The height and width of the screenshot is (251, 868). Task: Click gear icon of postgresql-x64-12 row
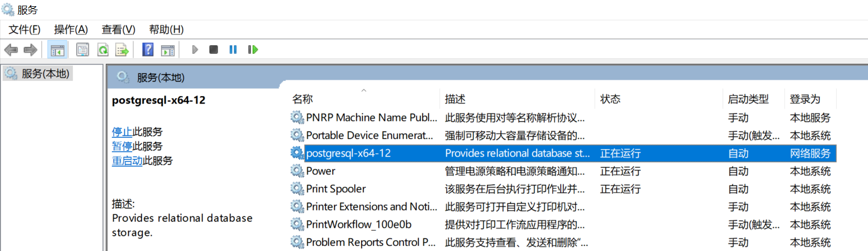[x=297, y=153]
